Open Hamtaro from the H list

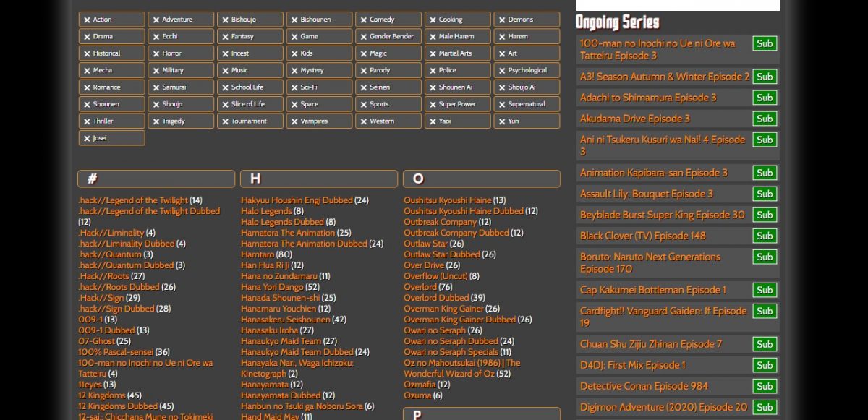pos(257,254)
